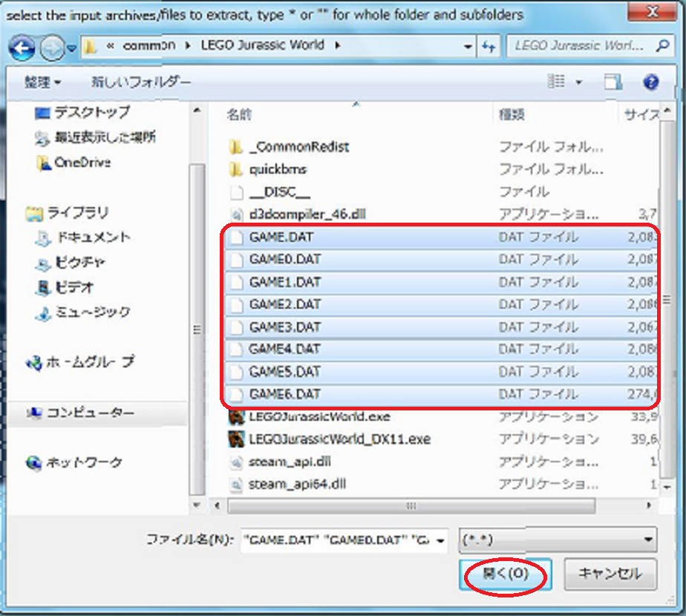Viewport: 686px width, 616px height.
Task: Open the ピクチャ library
Action: coord(70,263)
